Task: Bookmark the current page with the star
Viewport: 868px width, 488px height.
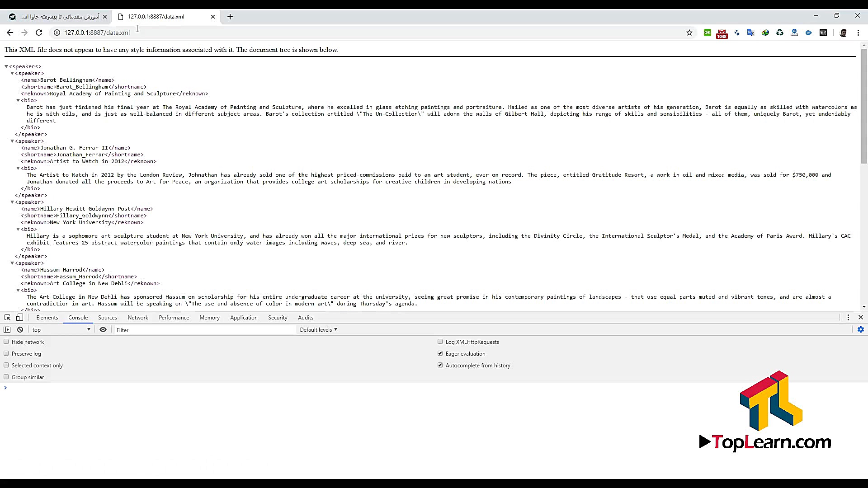Action: pyautogui.click(x=689, y=33)
